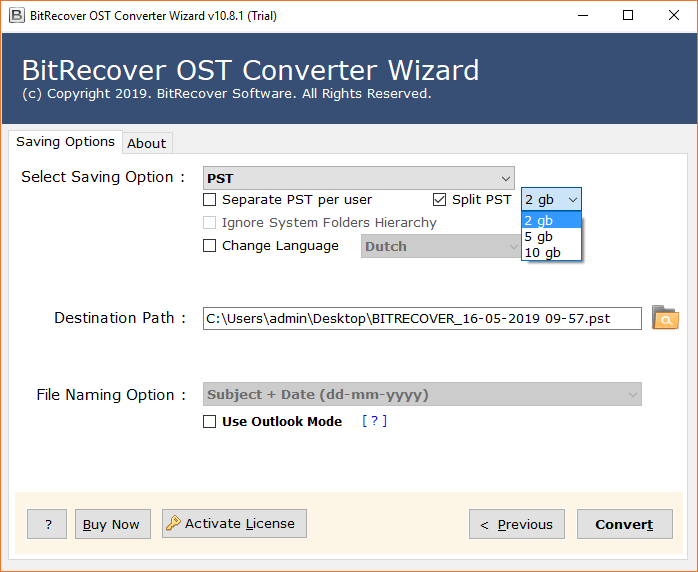Close the OST Converter Wizard window
698x572 pixels.
point(673,15)
